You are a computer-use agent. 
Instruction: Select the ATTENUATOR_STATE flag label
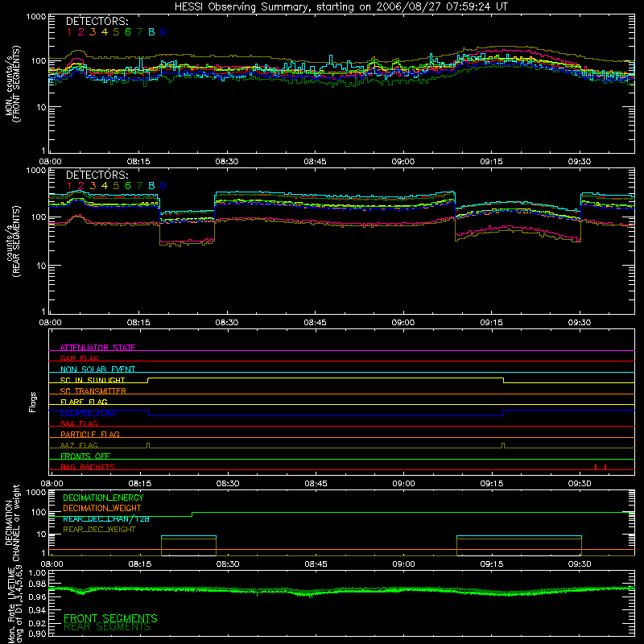coord(97,348)
